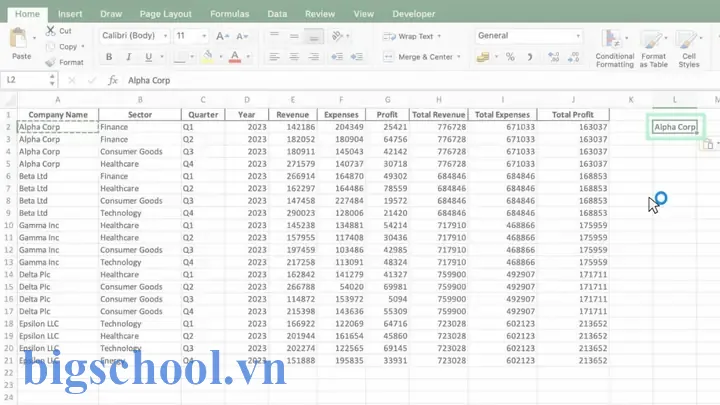Open the Underline style dropdown arrow
720x405 pixels.
(162, 57)
